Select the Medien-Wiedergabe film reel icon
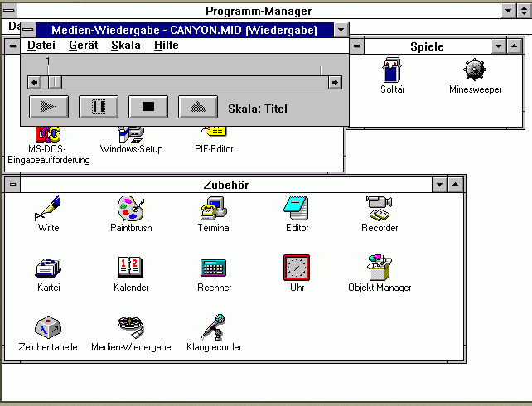532x406 pixels. (x=131, y=327)
